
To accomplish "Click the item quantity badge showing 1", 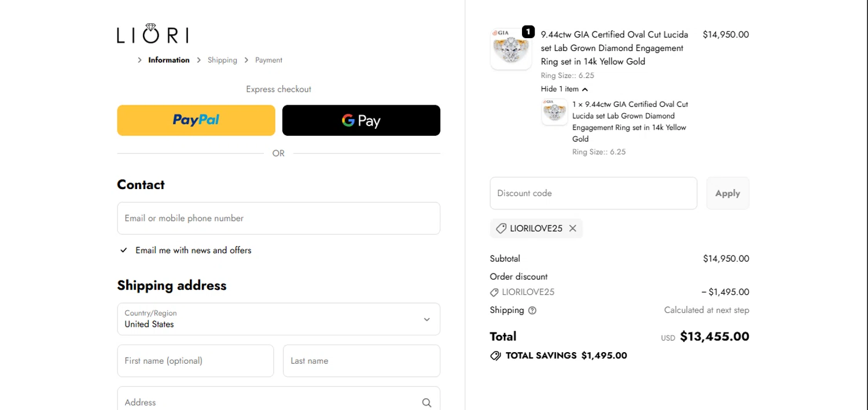I will coord(528,32).
